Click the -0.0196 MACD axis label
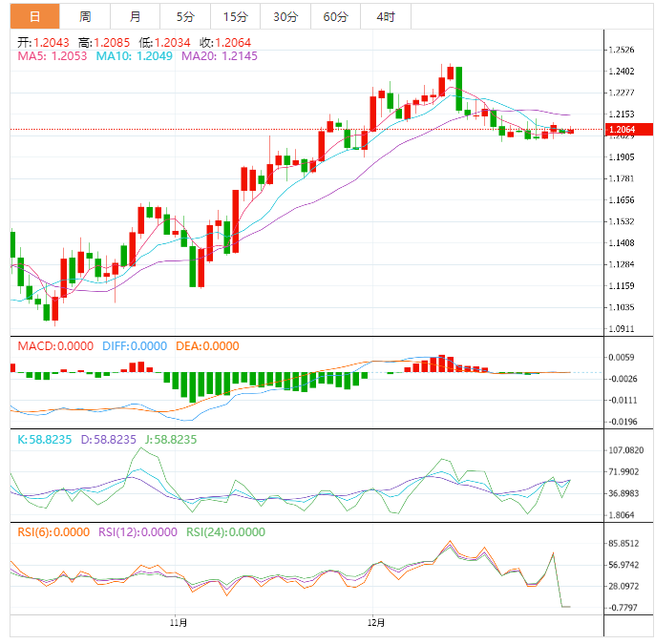655x644 pixels. 622,422
